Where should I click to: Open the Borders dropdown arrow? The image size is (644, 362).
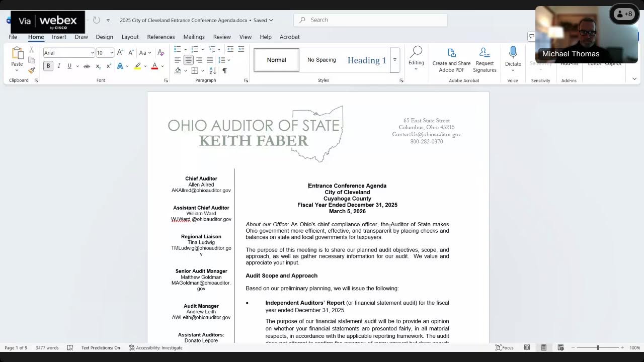(x=202, y=71)
